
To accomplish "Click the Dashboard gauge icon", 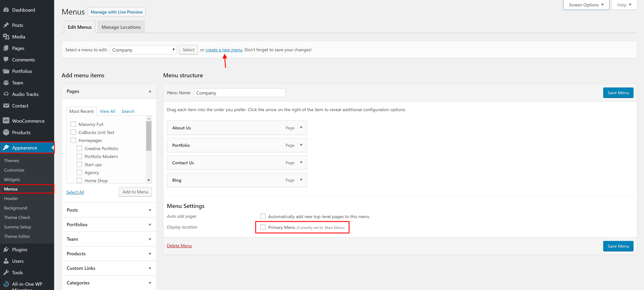I will 6,10.
